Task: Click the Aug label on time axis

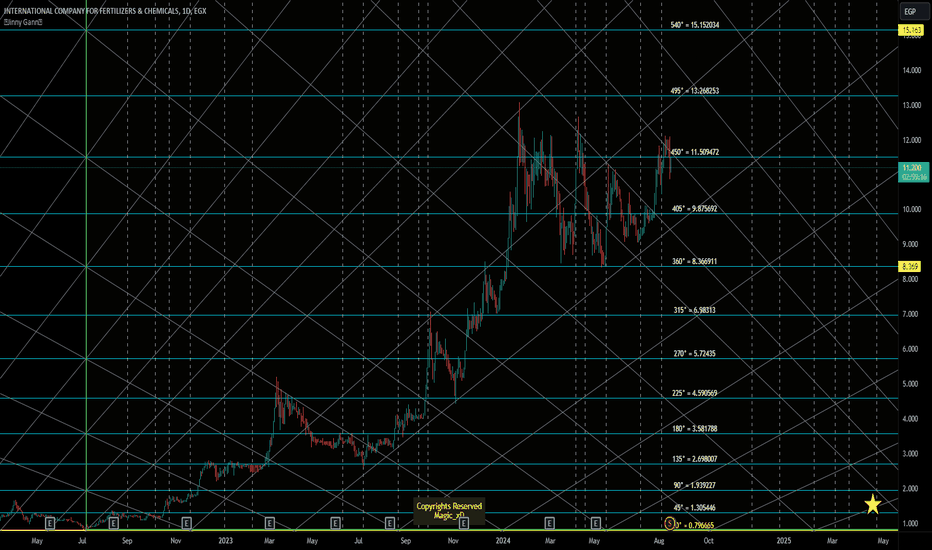Action: click(x=659, y=540)
